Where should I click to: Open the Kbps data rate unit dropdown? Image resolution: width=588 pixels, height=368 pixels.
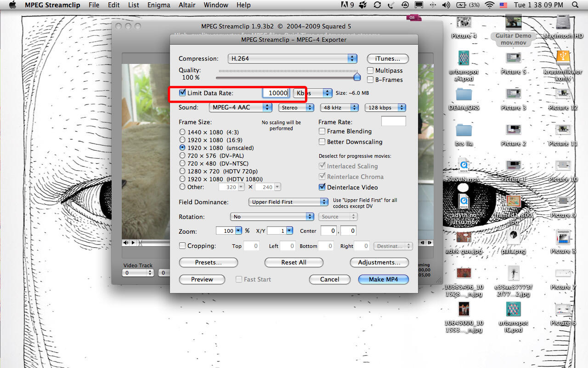313,93
